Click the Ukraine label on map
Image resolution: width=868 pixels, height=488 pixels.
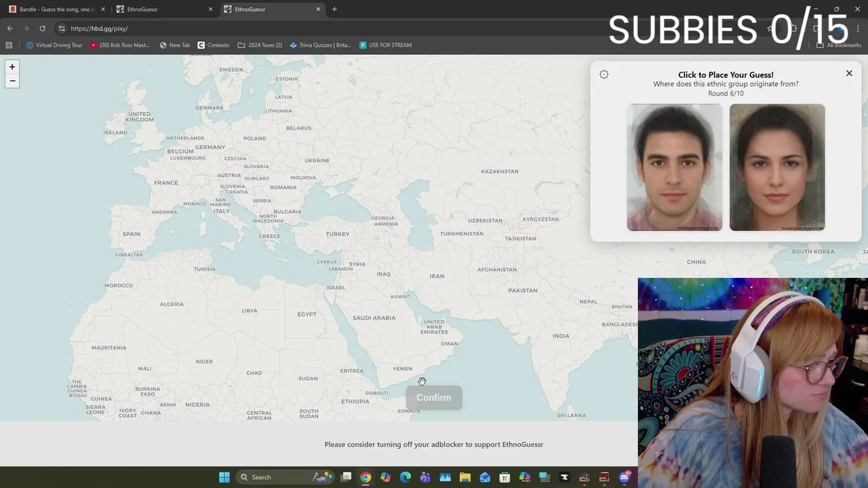[x=317, y=161]
